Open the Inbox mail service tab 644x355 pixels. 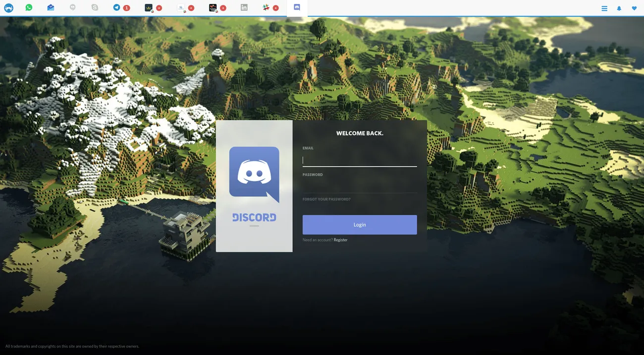51,7
